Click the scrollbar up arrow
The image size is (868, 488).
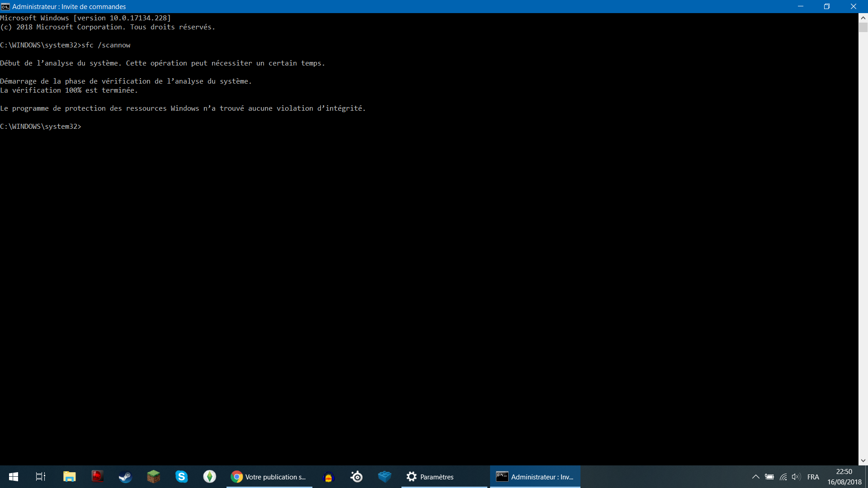863,18
